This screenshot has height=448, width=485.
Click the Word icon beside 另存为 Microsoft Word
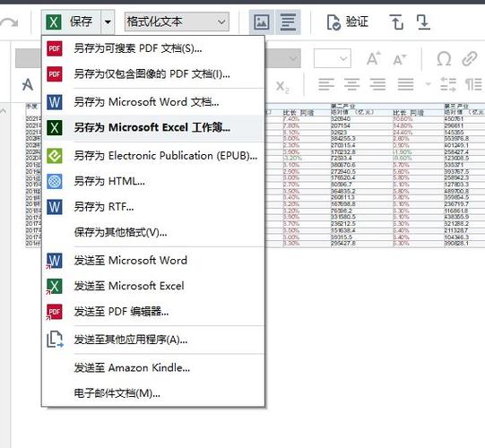55,102
